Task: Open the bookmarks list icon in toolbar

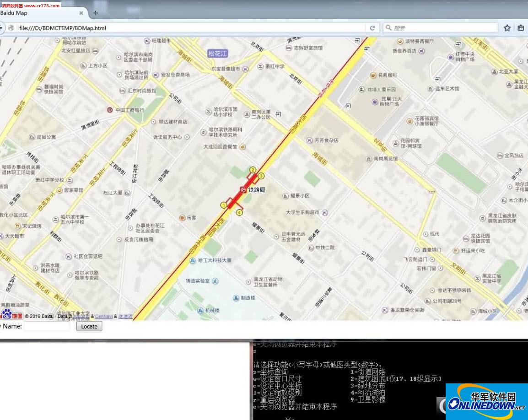Action: [x=521, y=28]
